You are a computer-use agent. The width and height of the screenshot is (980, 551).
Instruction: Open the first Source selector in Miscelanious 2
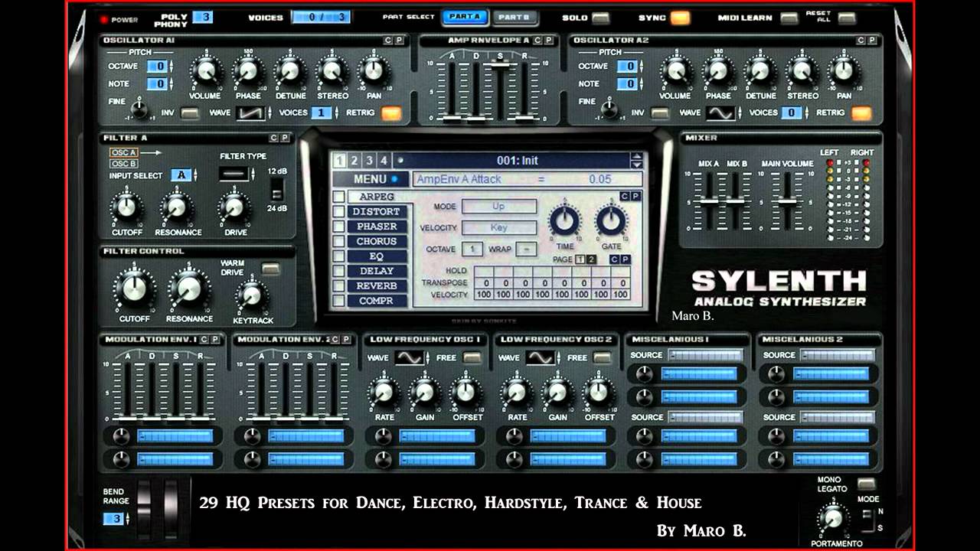pyautogui.click(x=837, y=355)
